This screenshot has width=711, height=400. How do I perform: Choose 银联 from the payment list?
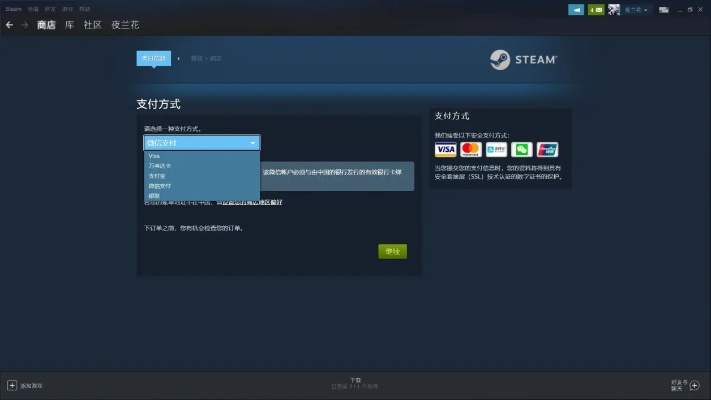[202, 195]
